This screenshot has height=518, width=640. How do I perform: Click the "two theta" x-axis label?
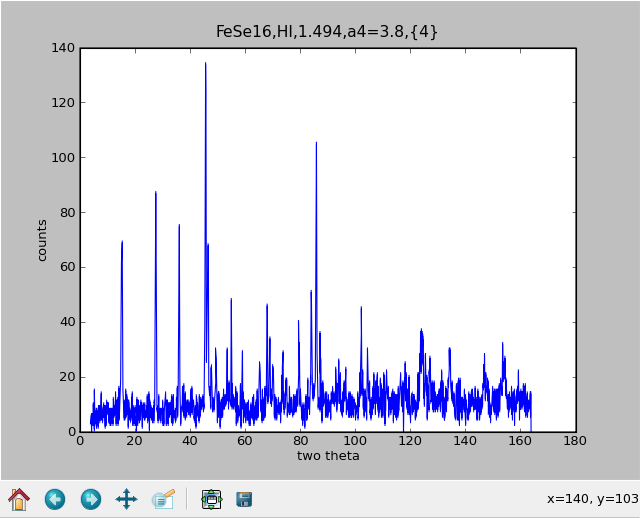(328, 456)
